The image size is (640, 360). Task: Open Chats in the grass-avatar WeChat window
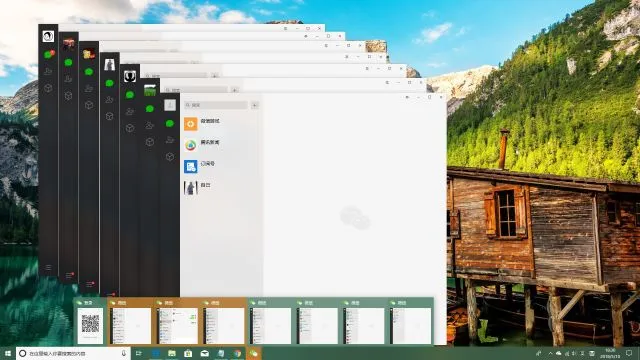pos(150,109)
